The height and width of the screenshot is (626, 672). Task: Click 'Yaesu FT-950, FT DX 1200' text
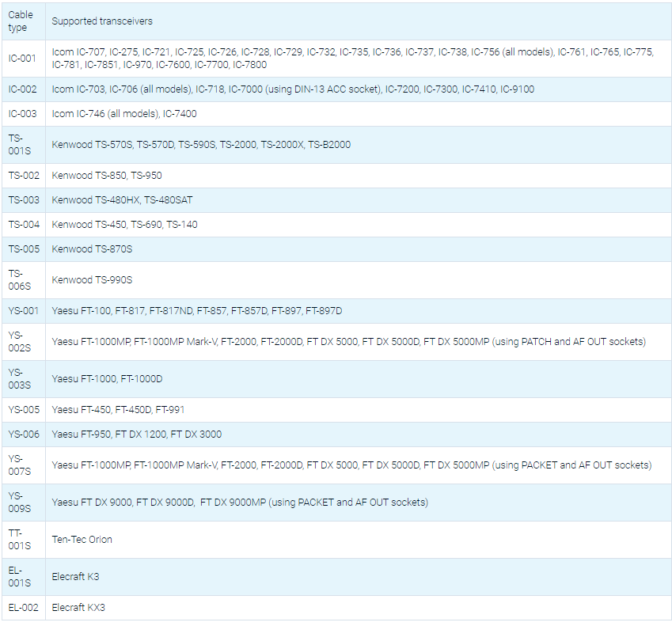tap(137, 434)
